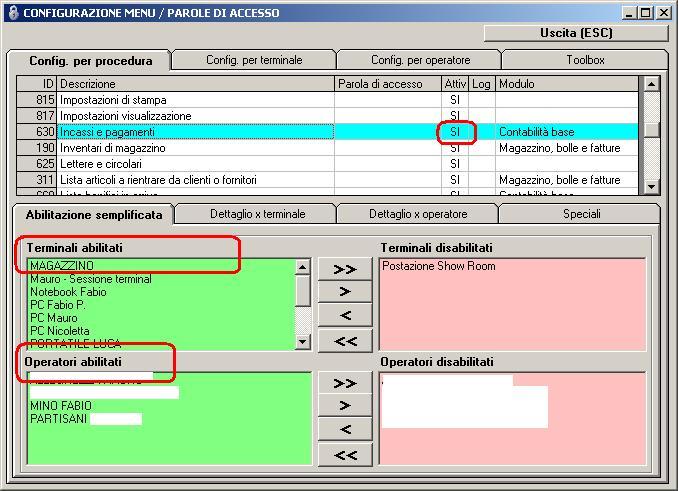This screenshot has height=491, width=678.
Task: Enable selected operator with < arrow
Action: click(x=345, y=429)
